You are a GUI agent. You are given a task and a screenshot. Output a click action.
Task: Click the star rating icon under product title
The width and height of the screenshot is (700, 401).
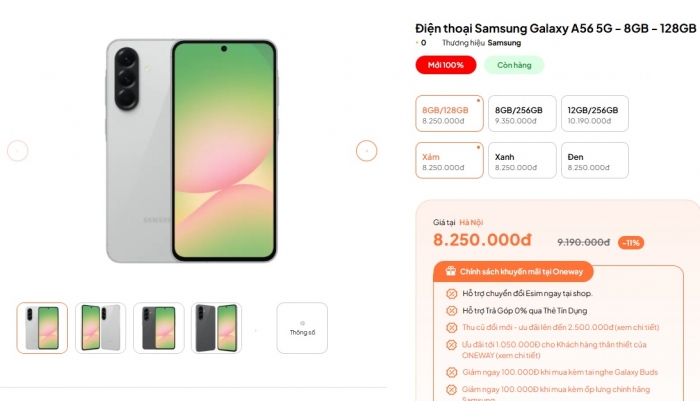pyautogui.click(x=417, y=43)
